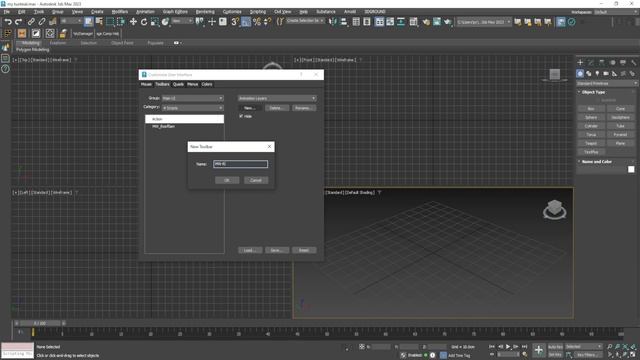The height and width of the screenshot is (360, 640).
Task: Open the Render Setup teapot icon
Action: tap(426, 22)
